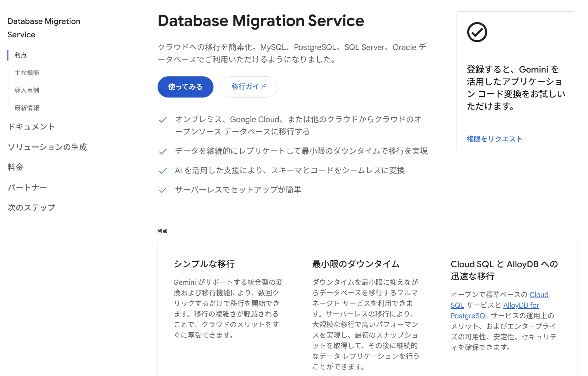
Task: Click the データを継続的にレプリケート bullet text
Action: [x=301, y=151]
